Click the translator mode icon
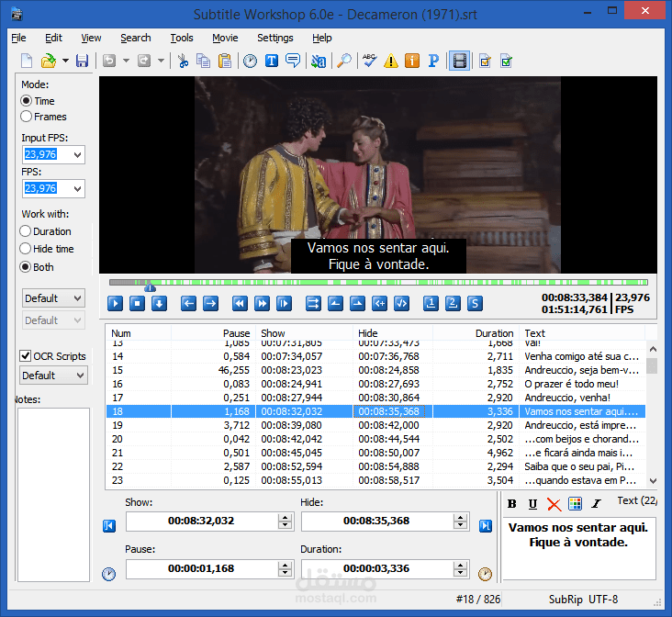Viewport: 672px width, 617px height. pos(319,61)
